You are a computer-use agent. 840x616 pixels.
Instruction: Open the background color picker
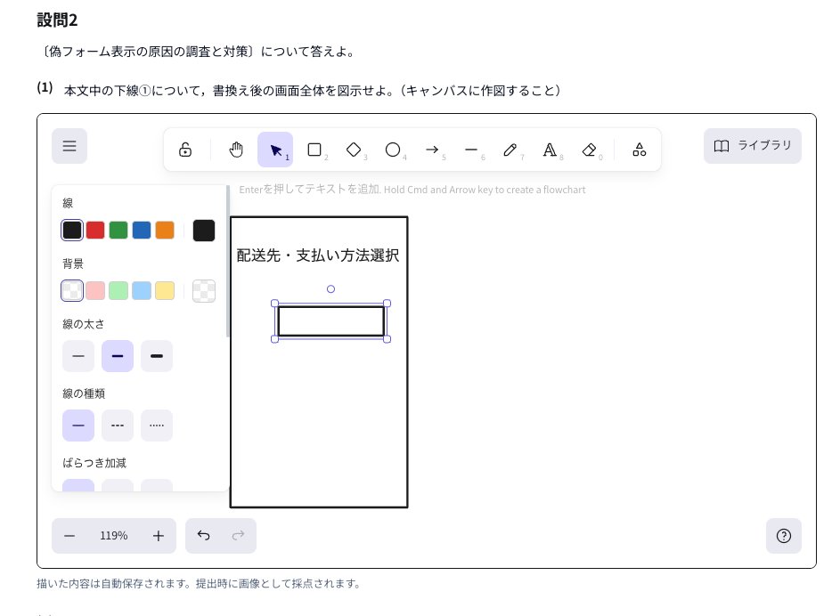tap(204, 291)
